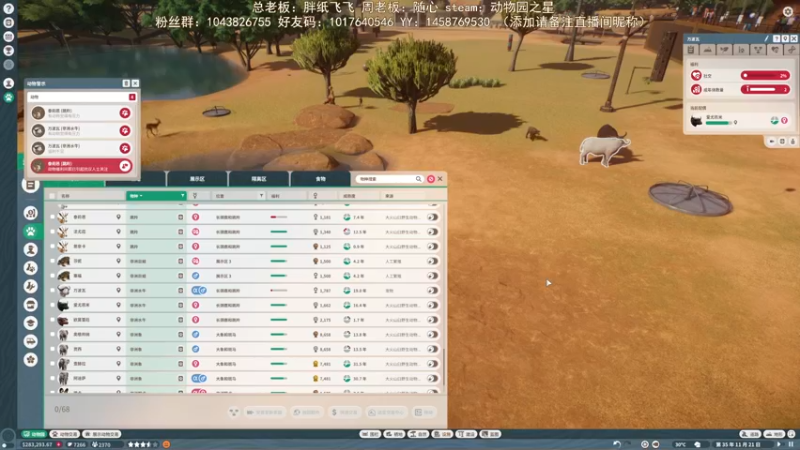Open the help question-mark icon in the left sidebar
The height and width of the screenshot is (450, 800).
[8, 9]
